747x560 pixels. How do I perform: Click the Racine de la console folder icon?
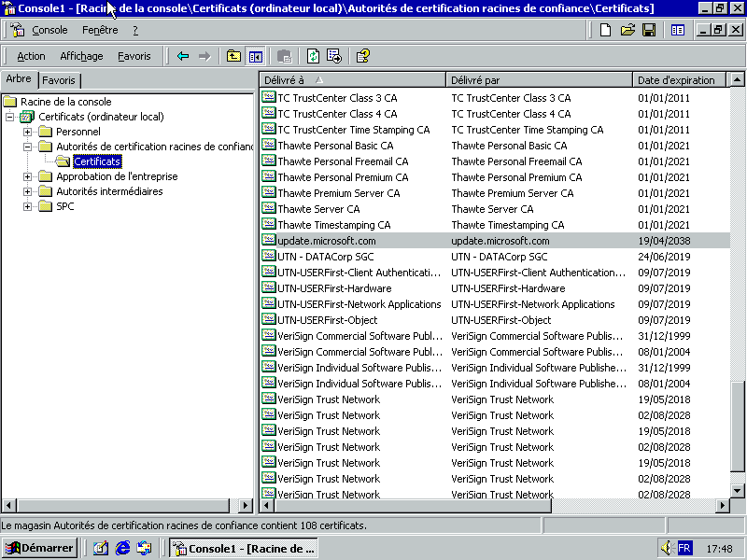click(x=10, y=102)
